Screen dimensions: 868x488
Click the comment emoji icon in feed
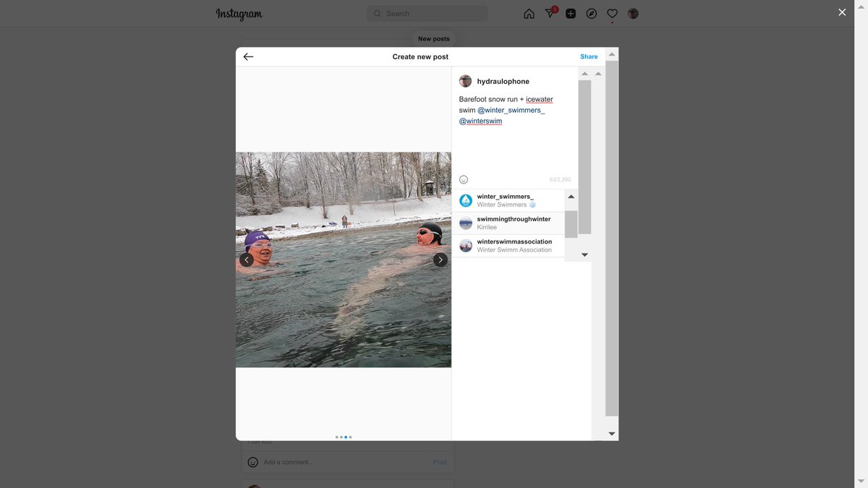click(x=252, y=462)
